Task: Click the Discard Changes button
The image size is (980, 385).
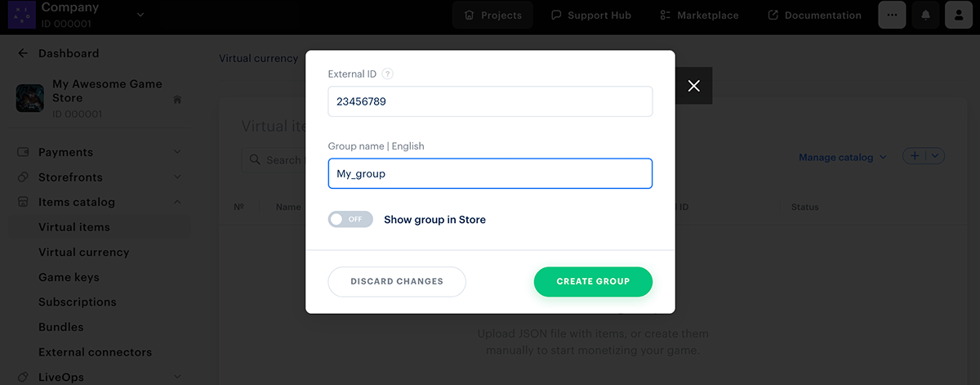Action: (x=397, y=281)
